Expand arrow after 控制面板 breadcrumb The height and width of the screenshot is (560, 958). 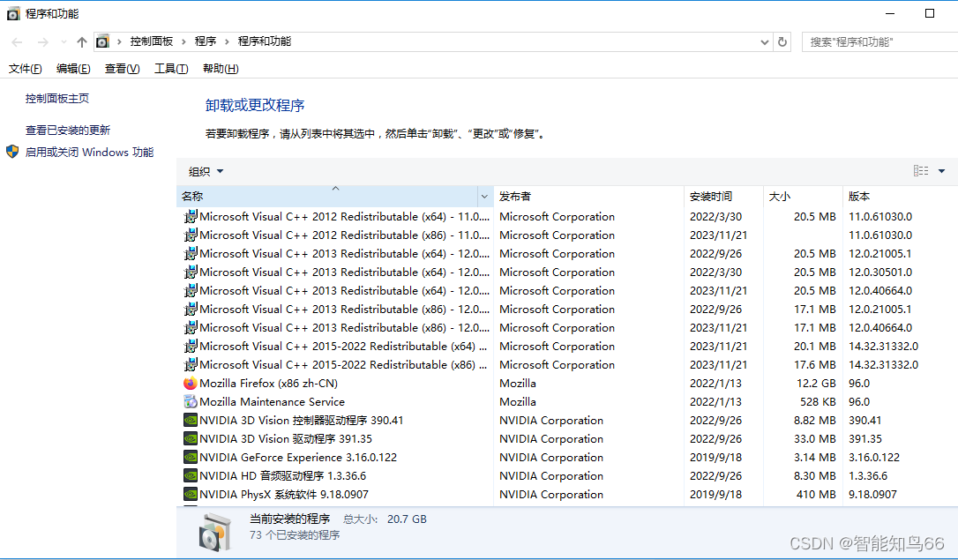[183, 41]
